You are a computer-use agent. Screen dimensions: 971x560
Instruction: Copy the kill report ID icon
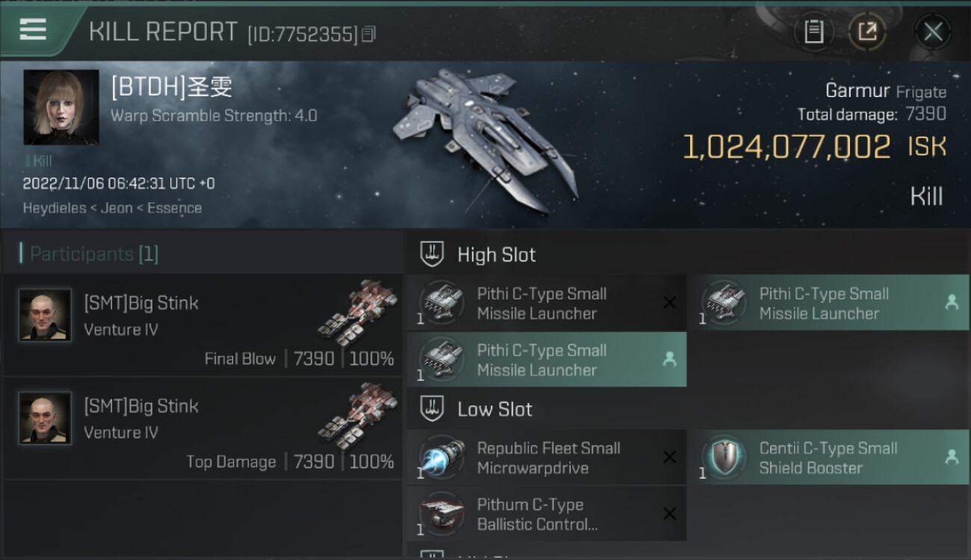click(x=368, y=34)
